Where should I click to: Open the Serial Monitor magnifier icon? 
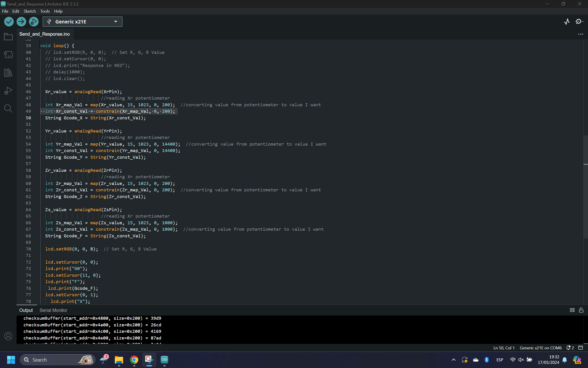(579, 22)
